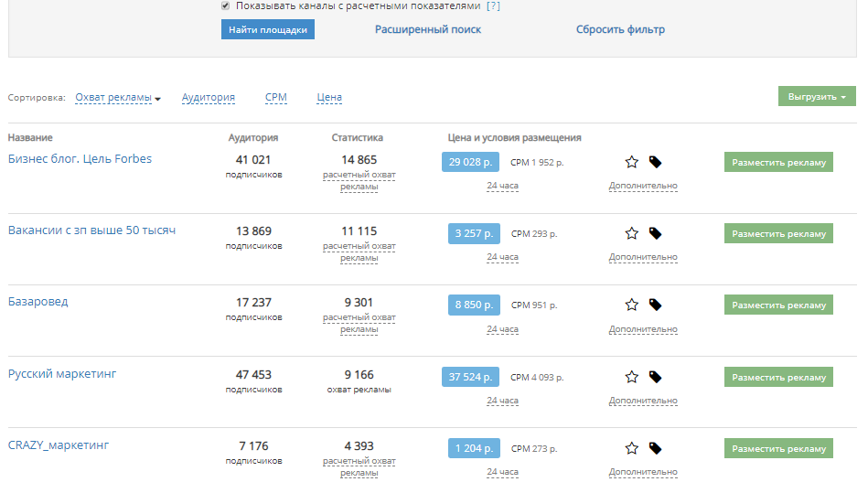Select the 29 028 р. price badge
Image resolution: width=868 pixels, height=482 pixels.
470,162
